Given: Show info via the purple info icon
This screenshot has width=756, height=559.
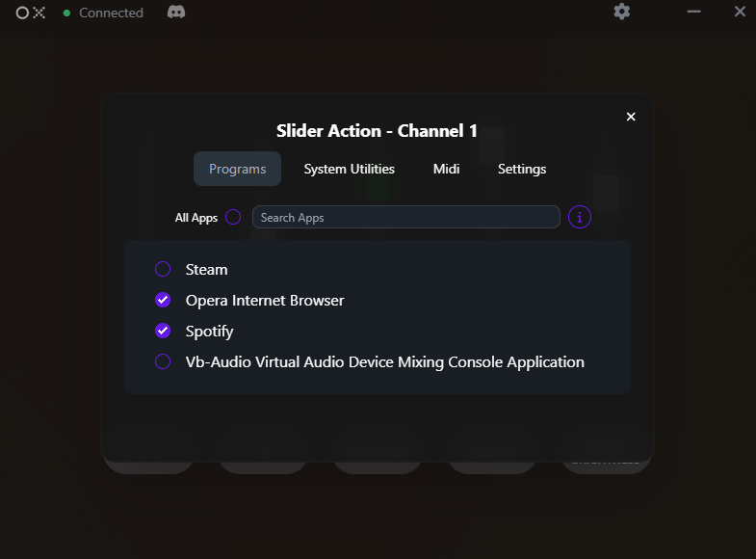Looking at the screenshot, I should tap(579, 217).
